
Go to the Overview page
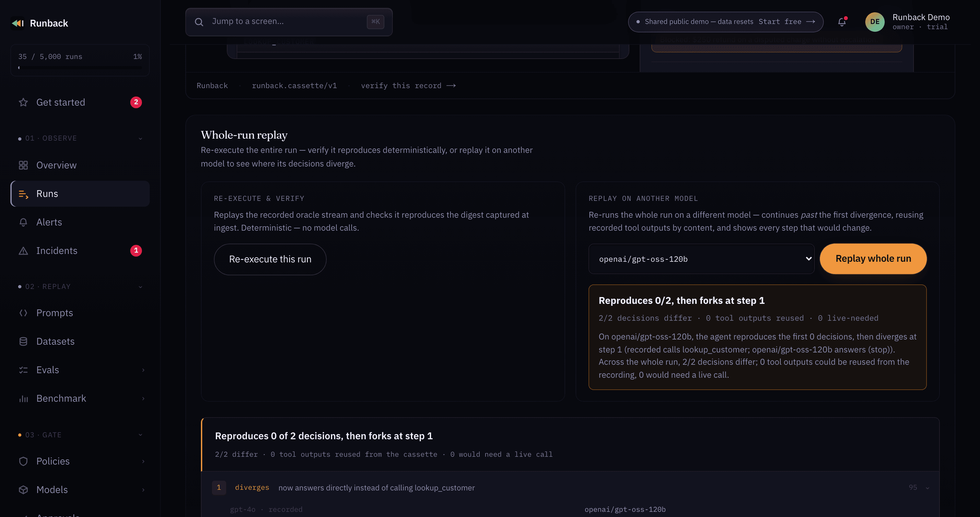[x=80, y=165]
